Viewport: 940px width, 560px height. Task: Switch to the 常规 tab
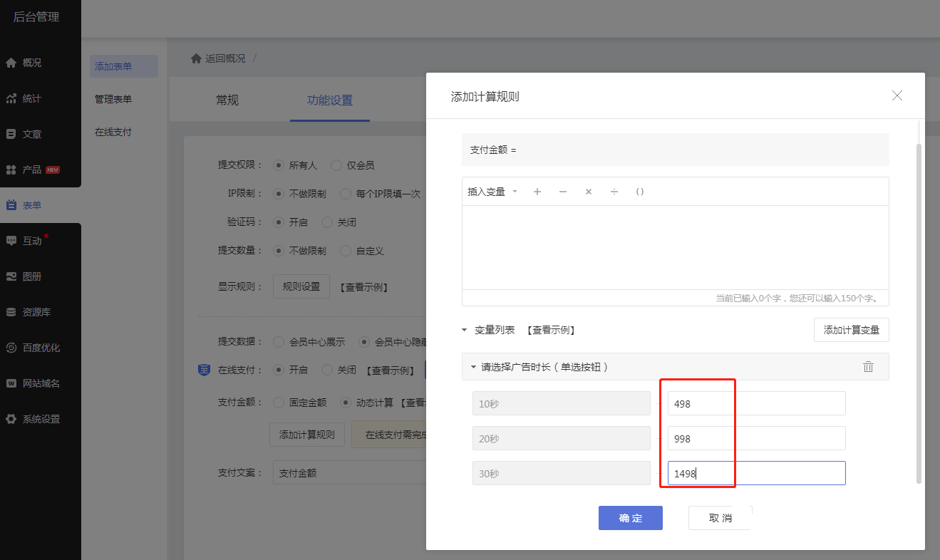coord(227,100)
